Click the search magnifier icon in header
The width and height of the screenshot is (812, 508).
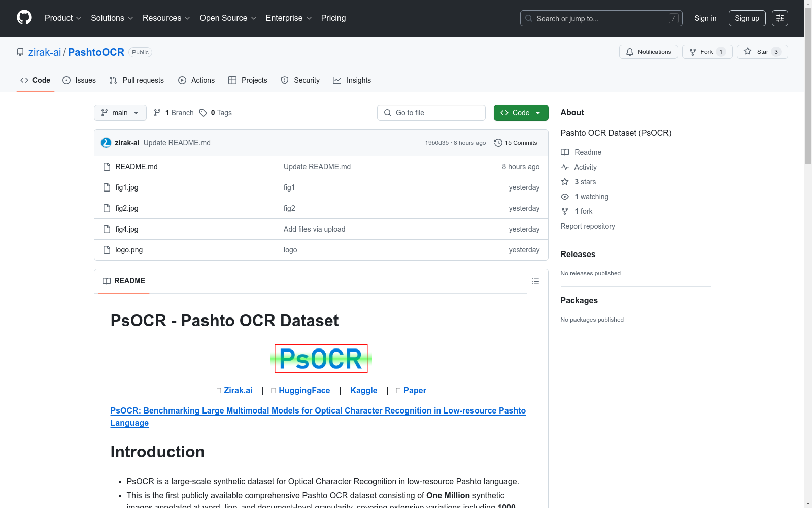[x=529, y=18]
